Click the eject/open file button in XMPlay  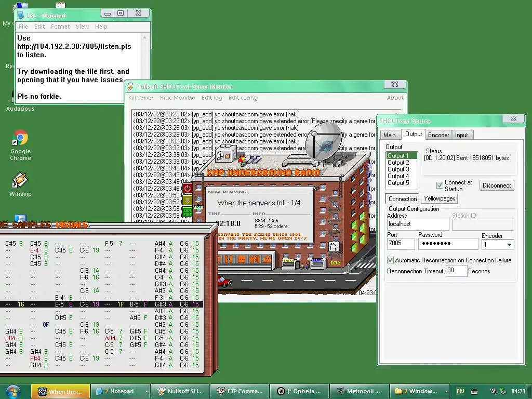point(267,260)
